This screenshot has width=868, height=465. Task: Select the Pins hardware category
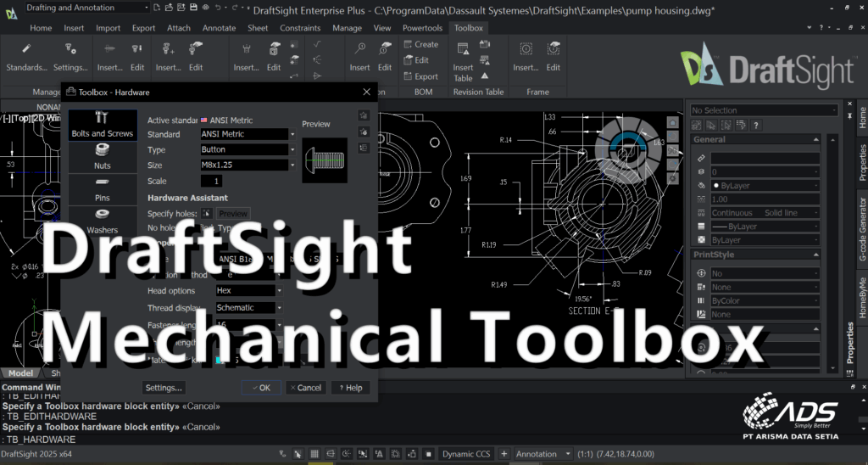pyautogui.click(x=103, y=189)
